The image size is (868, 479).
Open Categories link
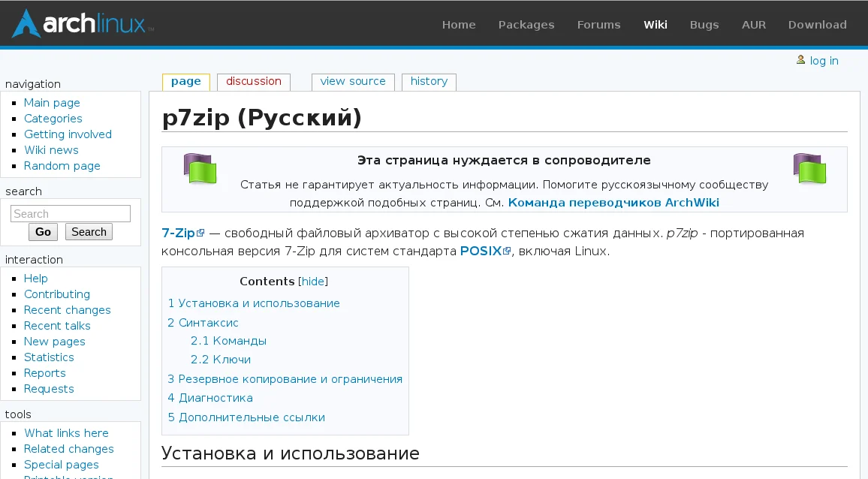[x=53, y=119]
